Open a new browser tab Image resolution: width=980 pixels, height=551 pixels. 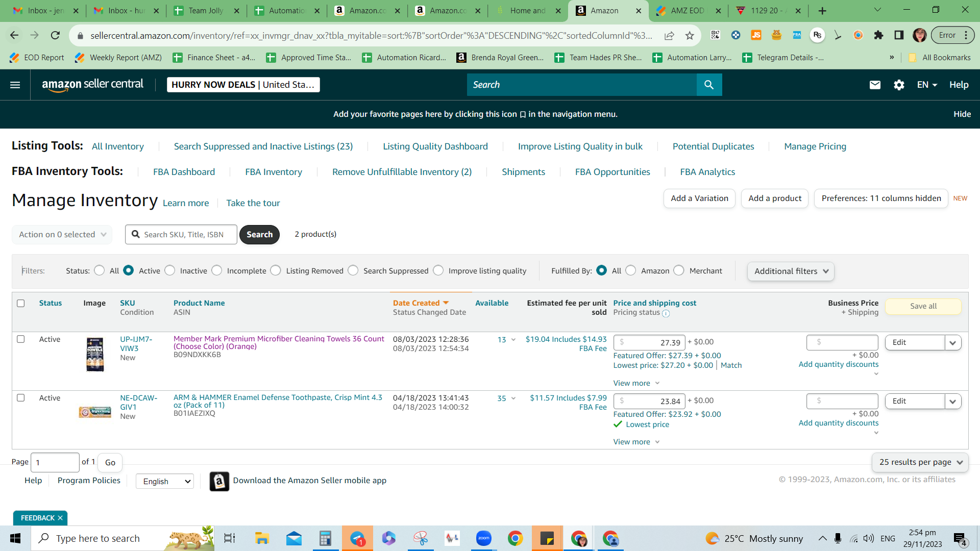tap(822, 11)
